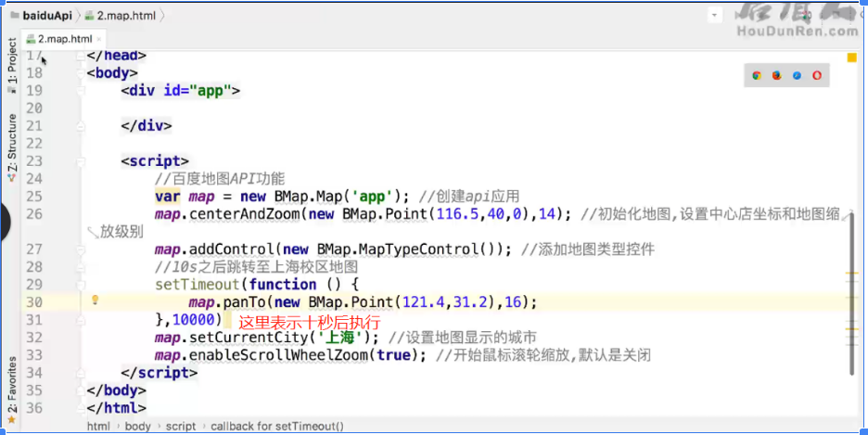Open preview in Chrome browser icon
This screenshot has width=868, height=435.
(757, 76)
